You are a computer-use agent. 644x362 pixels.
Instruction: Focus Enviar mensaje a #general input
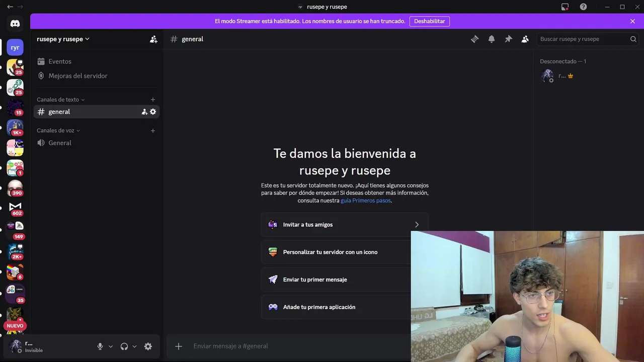click(300, 346)
